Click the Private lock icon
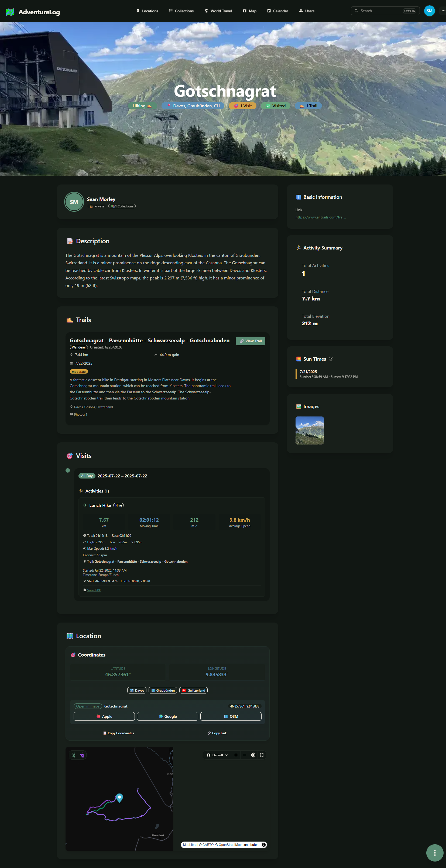The width and height of the screenshot is (446, 868). pos(91,206)
